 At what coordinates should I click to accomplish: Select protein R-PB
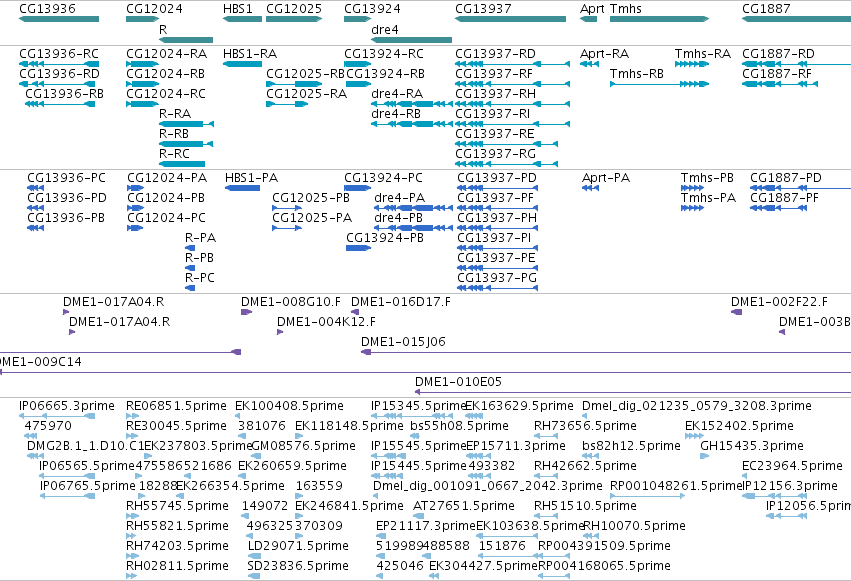[x=199, y=258]
